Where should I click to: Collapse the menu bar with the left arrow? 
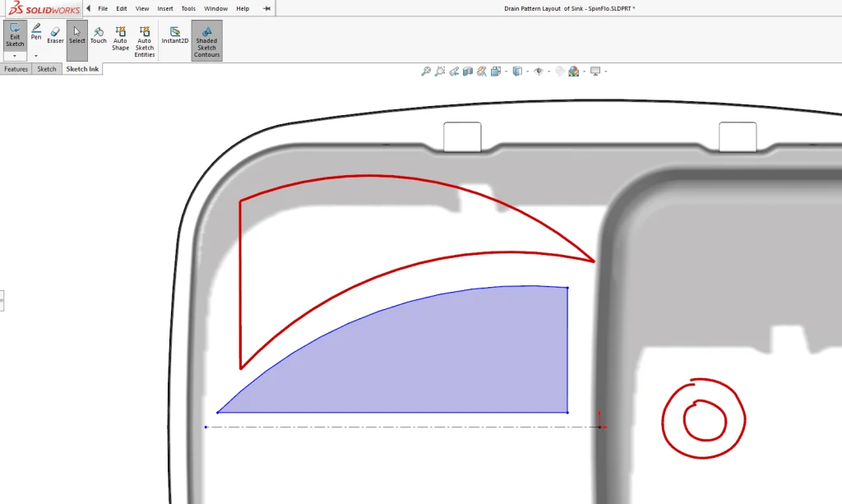click(89, 8)
